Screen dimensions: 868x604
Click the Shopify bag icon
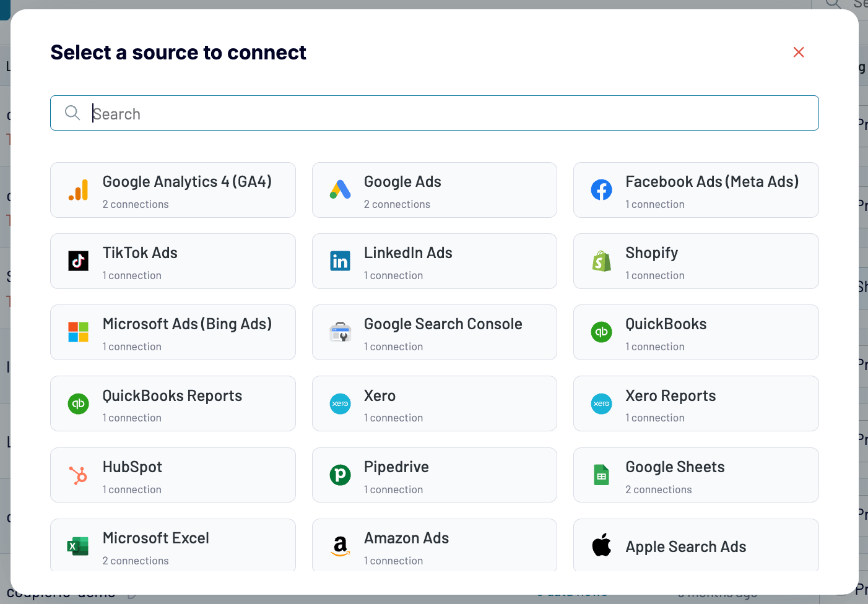click(x=601, y=261)
